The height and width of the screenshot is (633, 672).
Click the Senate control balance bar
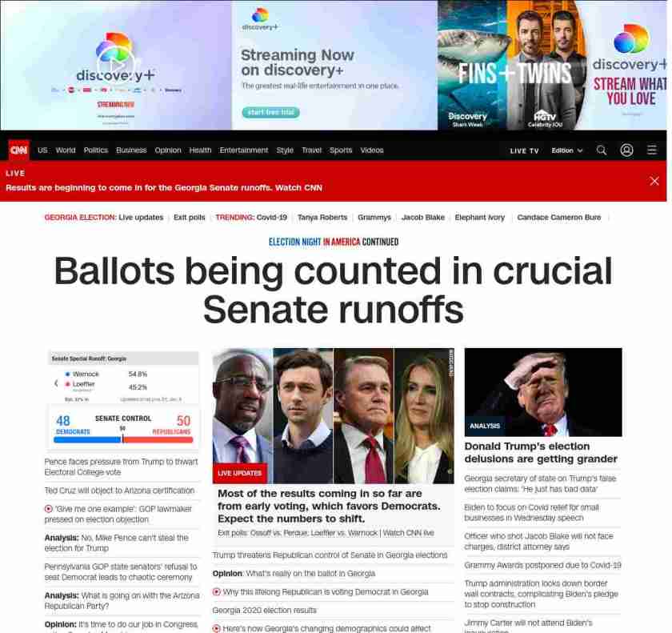[123, 439]
